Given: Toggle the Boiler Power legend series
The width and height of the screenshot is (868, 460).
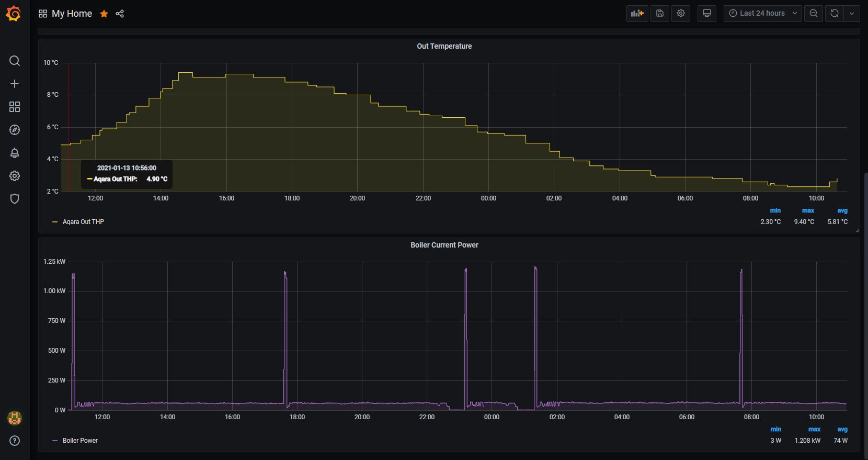Looking at the screenshot, I should click(x=80, y=441).
